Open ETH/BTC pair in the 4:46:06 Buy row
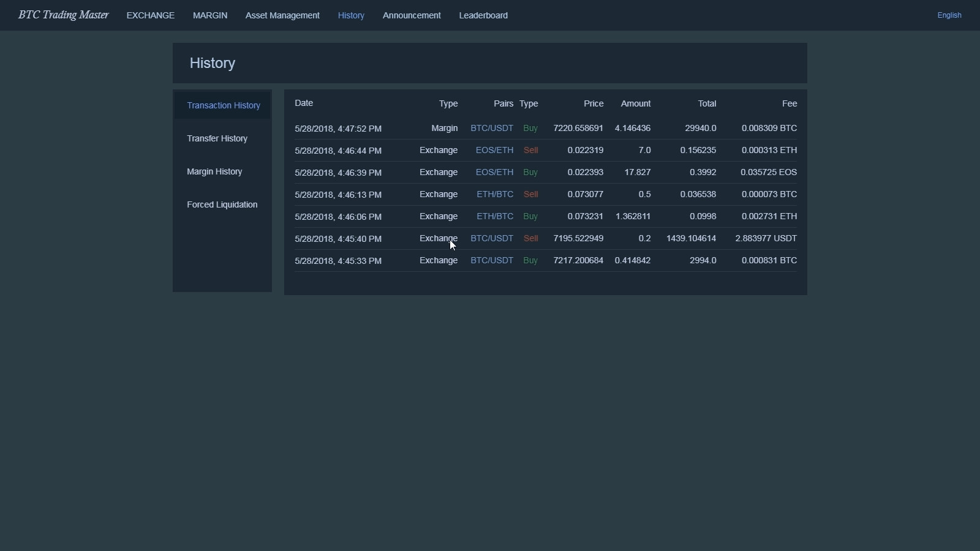Screen dimensions: 980x551 pyautogui.click(x=495, y=217)
